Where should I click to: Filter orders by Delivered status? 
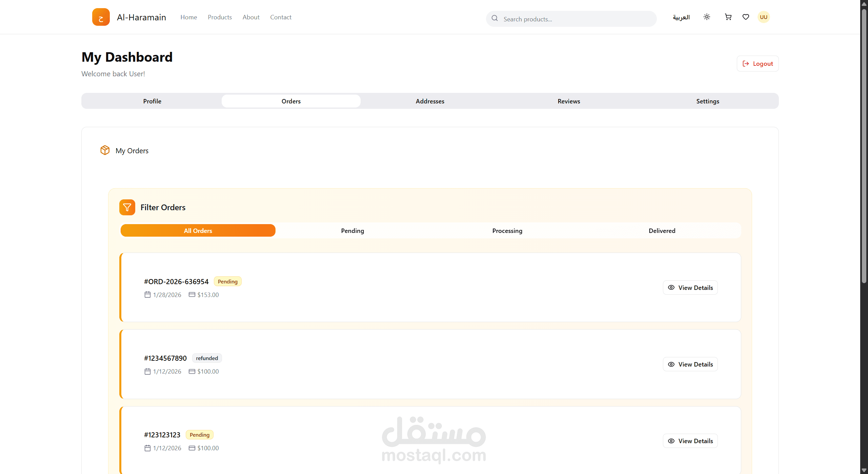pyautogui.click(x=662, y=231)
